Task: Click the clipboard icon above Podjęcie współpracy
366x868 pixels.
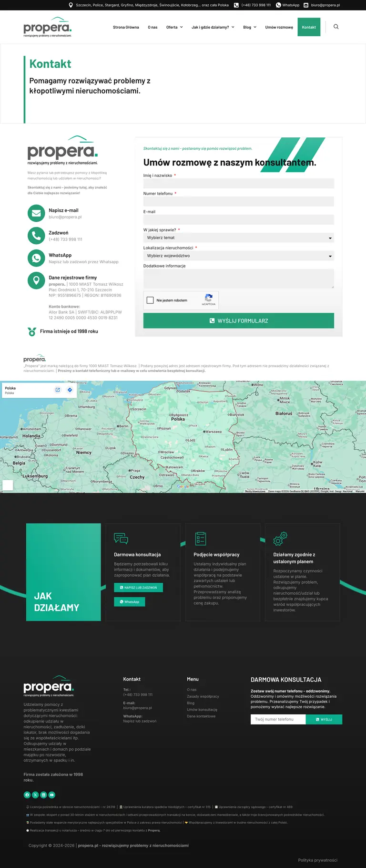Action: click(201, 539)
